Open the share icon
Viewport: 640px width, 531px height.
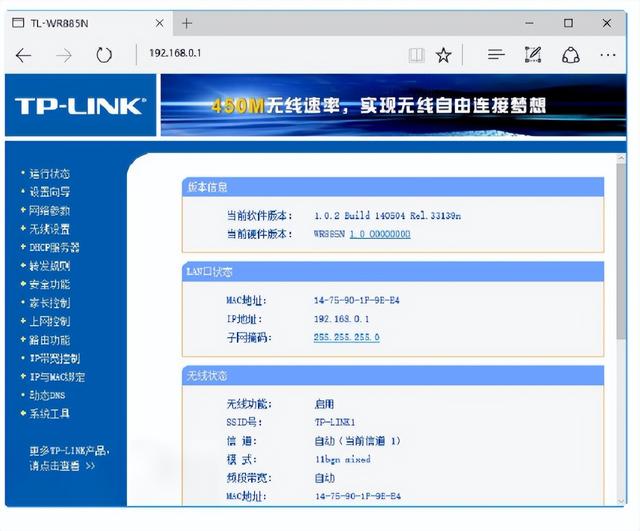pyautogui.click(x=571, y=55)
